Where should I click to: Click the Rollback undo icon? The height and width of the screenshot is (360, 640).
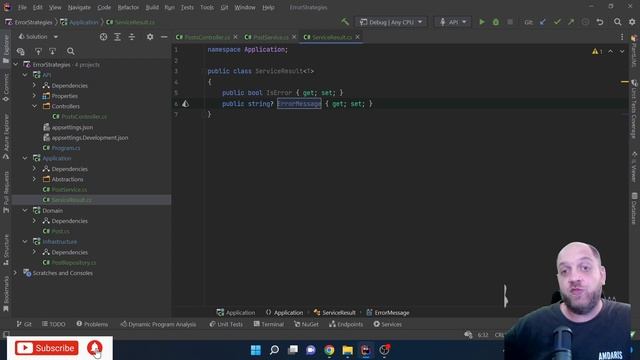coord(600,22)
